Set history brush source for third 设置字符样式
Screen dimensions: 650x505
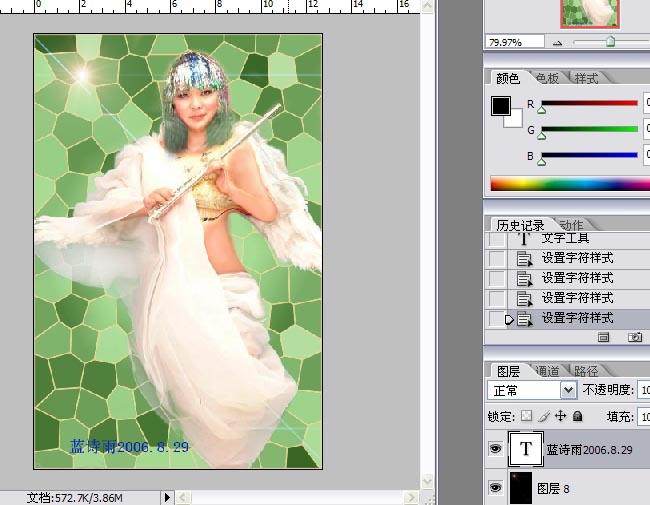pyautogui.click(x=497, y=299)
